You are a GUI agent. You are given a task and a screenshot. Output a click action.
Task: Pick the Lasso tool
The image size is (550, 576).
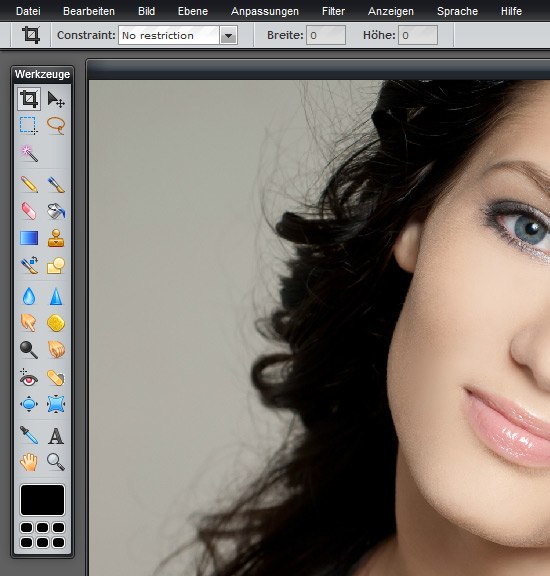point(56,126)
